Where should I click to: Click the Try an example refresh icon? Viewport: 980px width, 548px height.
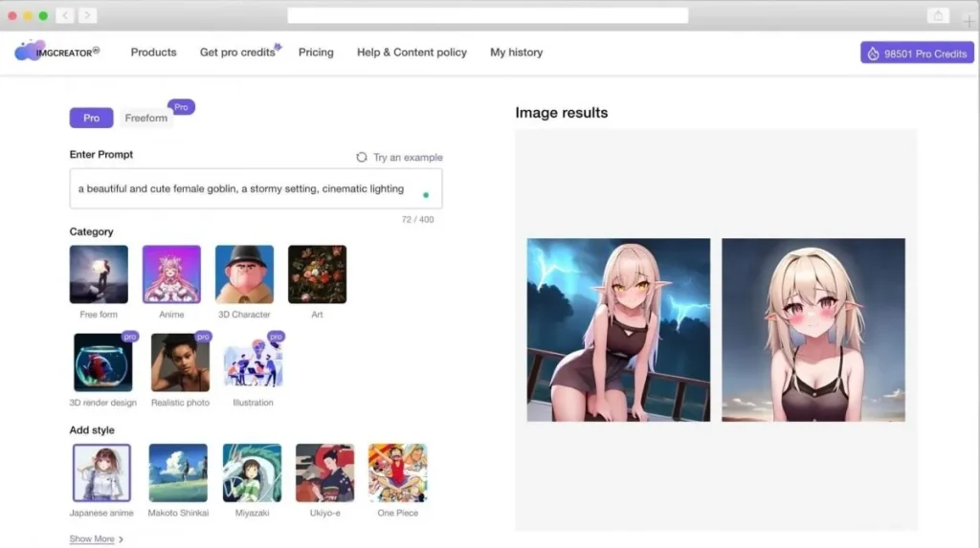pyautogui.click(x=361, y=158)
